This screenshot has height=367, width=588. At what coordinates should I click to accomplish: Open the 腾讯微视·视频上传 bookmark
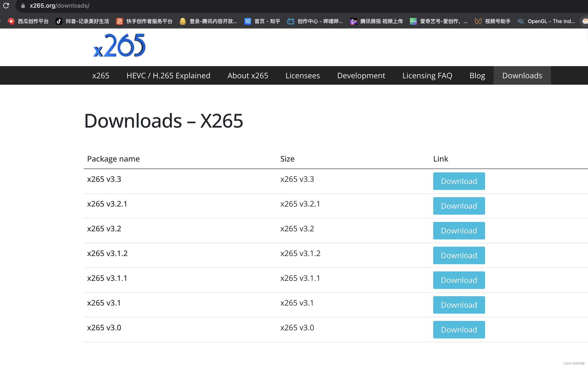coord(376,21)
